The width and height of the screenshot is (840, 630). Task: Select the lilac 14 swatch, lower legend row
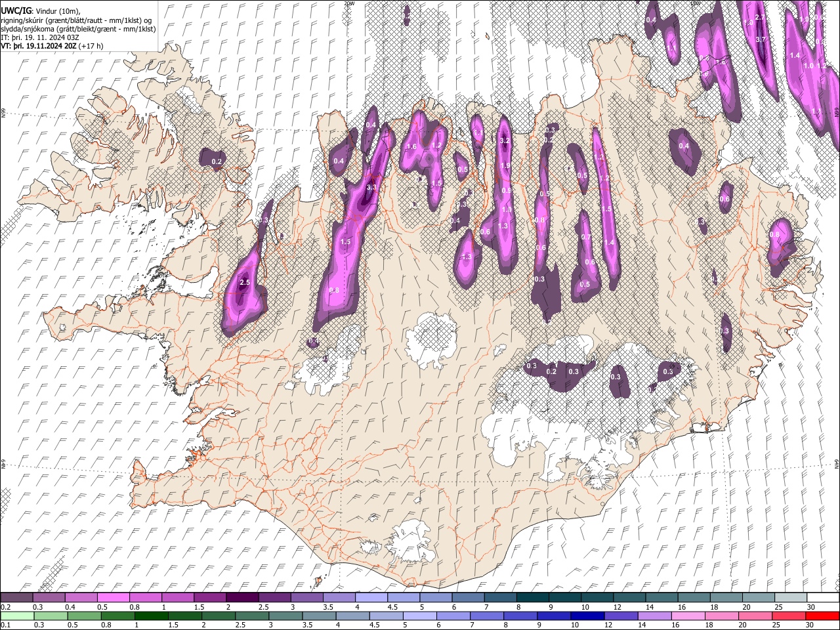655,616
